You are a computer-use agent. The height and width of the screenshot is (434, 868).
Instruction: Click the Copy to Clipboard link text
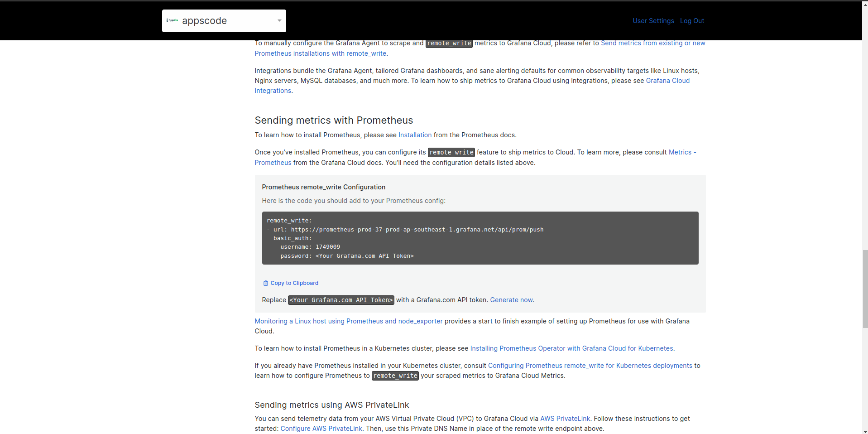(294, 283)
